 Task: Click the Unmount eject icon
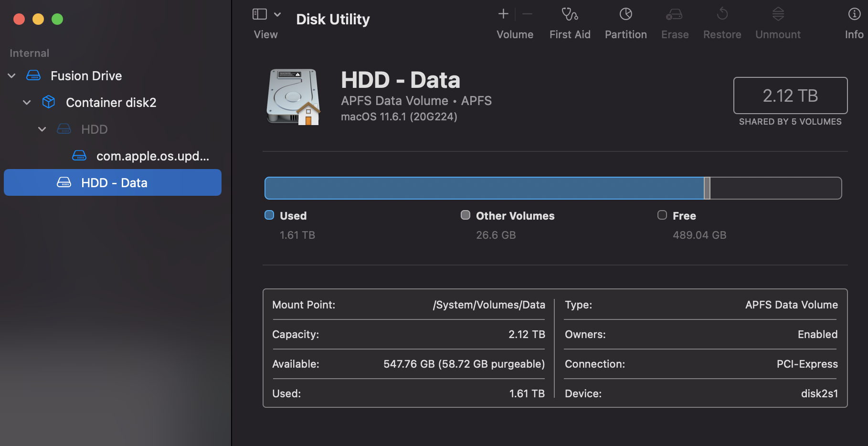pos(778,14)
